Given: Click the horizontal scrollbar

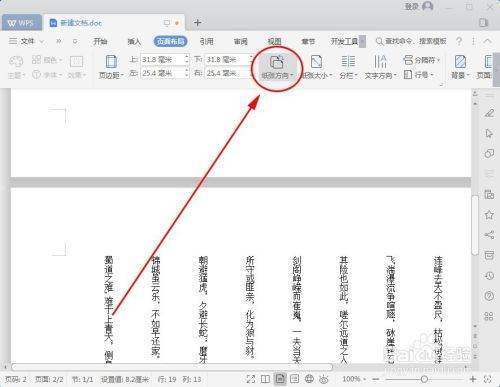Looking at the screenshot, I should click(172, 367).
